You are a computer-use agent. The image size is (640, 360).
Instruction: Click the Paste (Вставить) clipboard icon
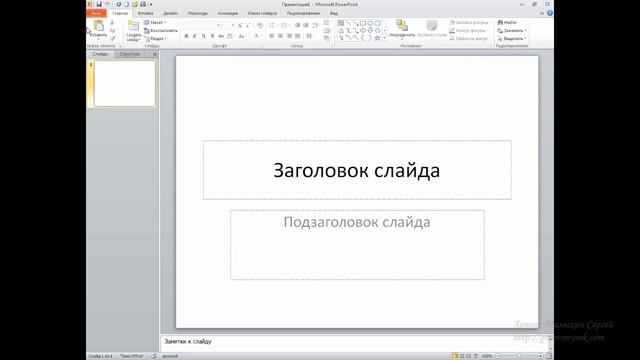click(x=99, y=26)
